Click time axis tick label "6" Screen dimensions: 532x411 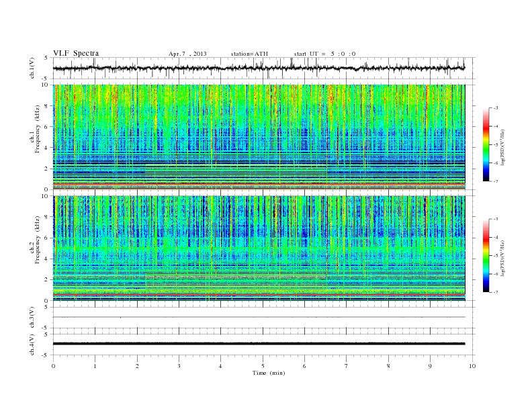tap(304, 366)
